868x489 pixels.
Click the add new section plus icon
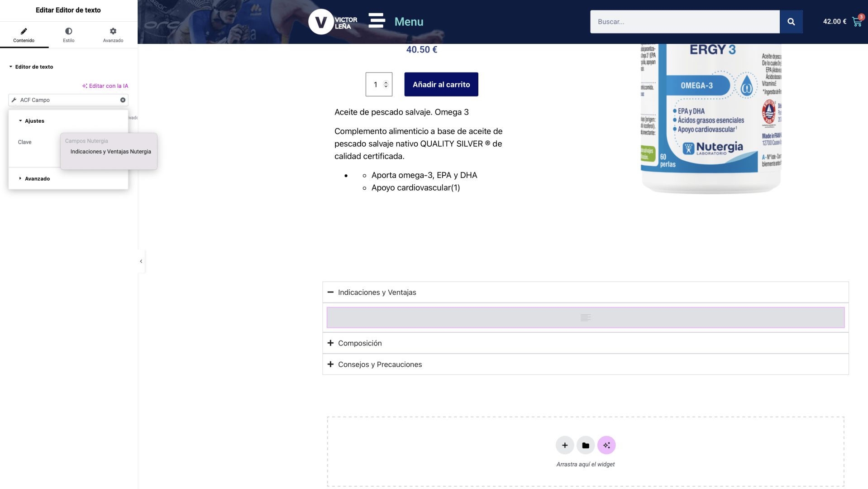point(564,445)
